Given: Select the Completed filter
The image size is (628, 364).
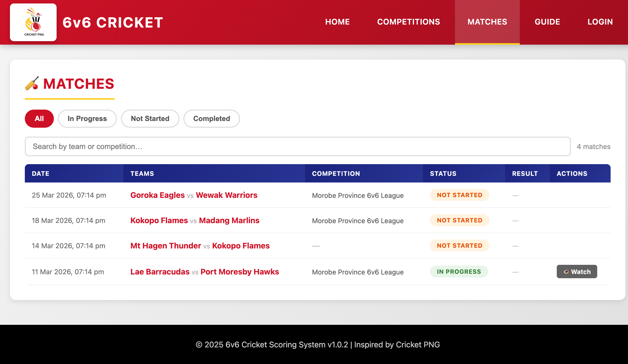Looking at the screenshot, I should click(x=211, y=119).
